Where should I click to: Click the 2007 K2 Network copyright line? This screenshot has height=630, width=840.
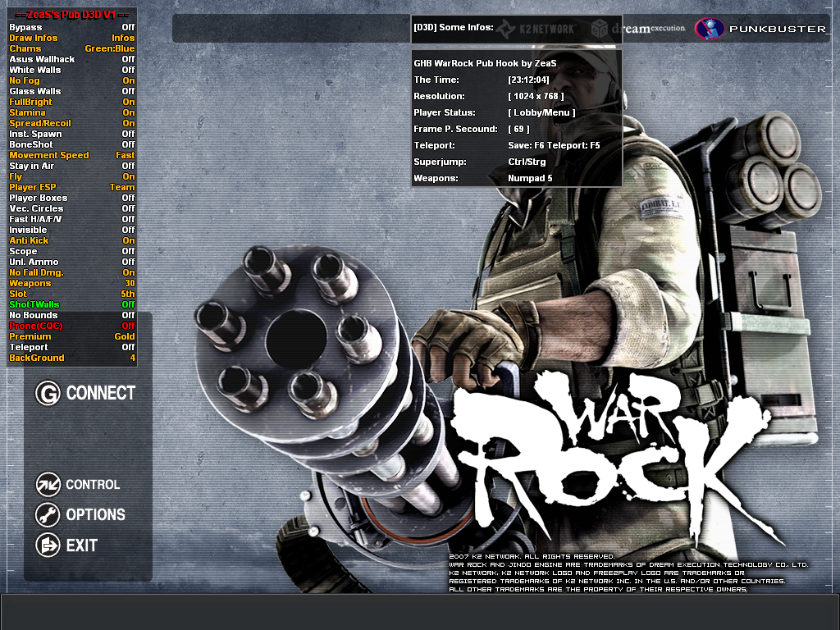click(532, 557)
